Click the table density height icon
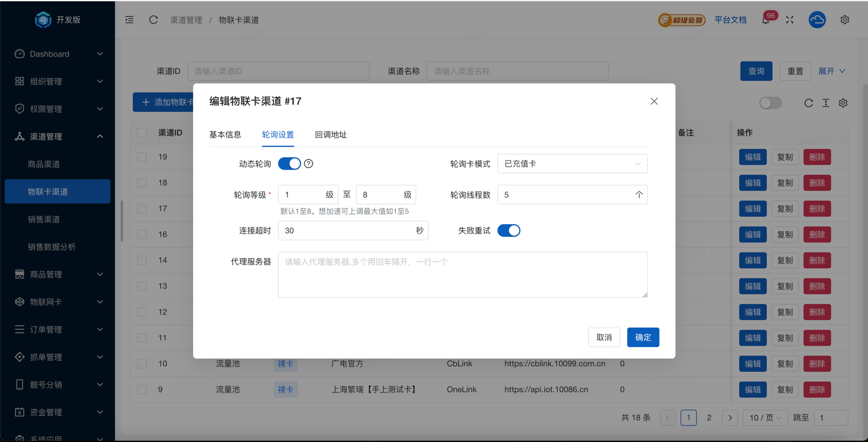 [825, 103]
